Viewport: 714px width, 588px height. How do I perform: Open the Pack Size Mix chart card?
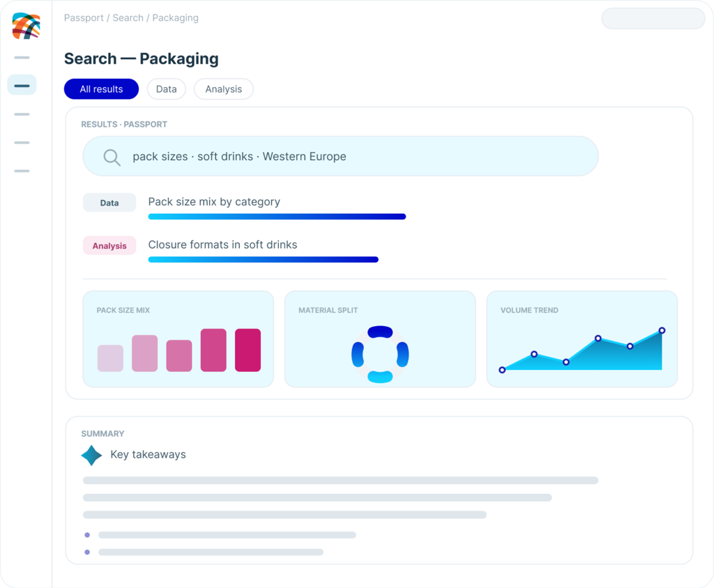click(178, 339)
